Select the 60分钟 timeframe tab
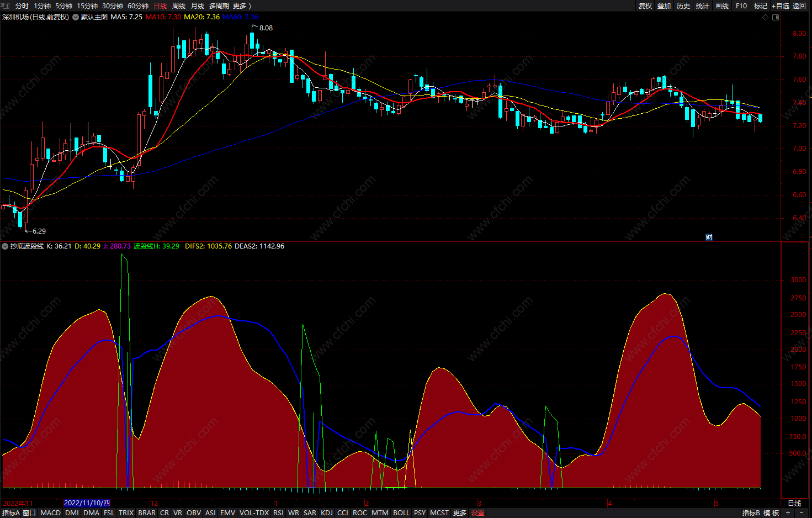Screen dimensions: 812x518 pos(138,6)
